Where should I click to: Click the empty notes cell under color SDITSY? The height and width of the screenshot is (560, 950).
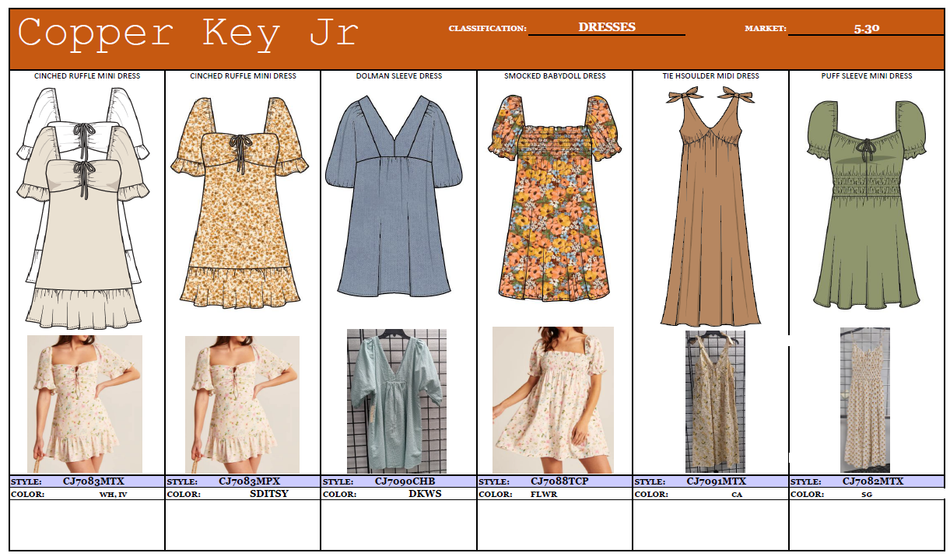243,525
